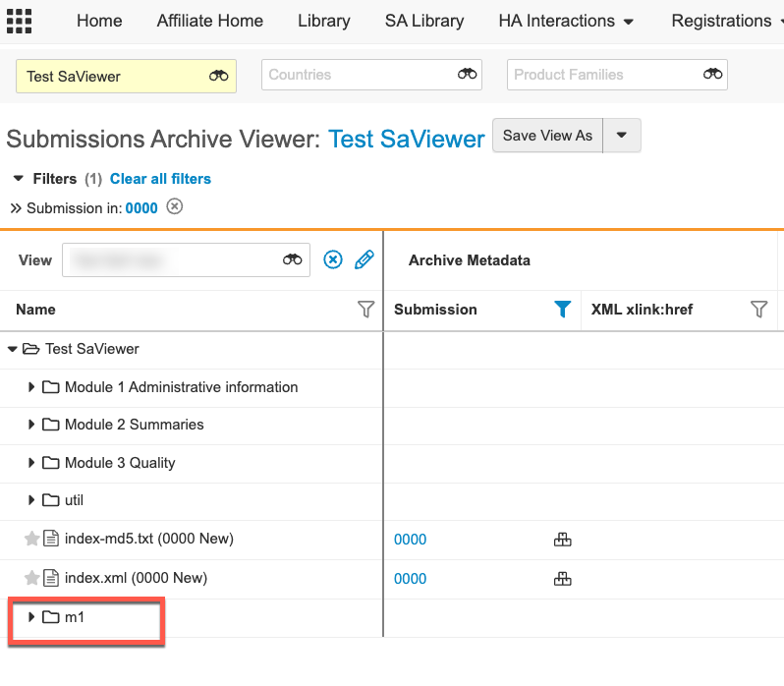
Task: Clear the View field with X icon
Action: (x=333, y=259)
